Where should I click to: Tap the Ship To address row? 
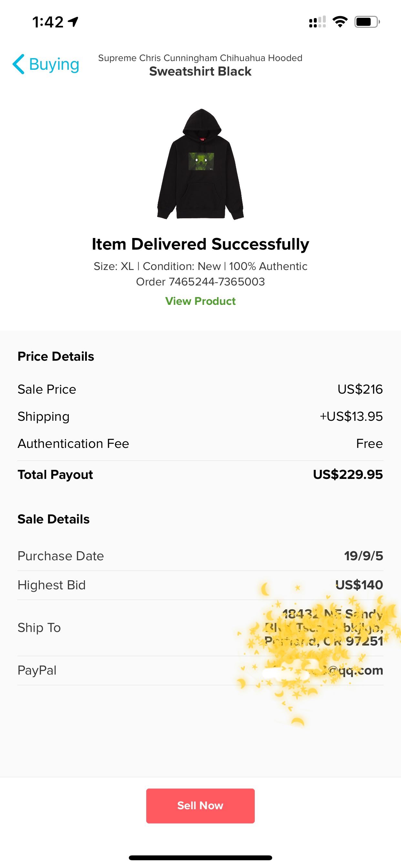[200, 627]
